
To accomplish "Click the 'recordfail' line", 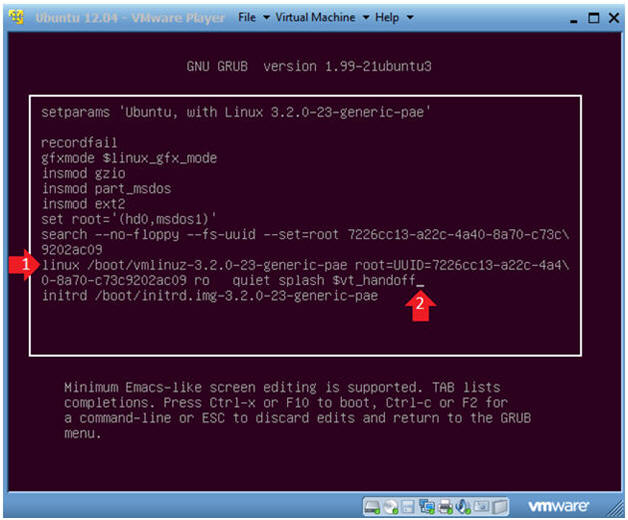I will [79, 143].
